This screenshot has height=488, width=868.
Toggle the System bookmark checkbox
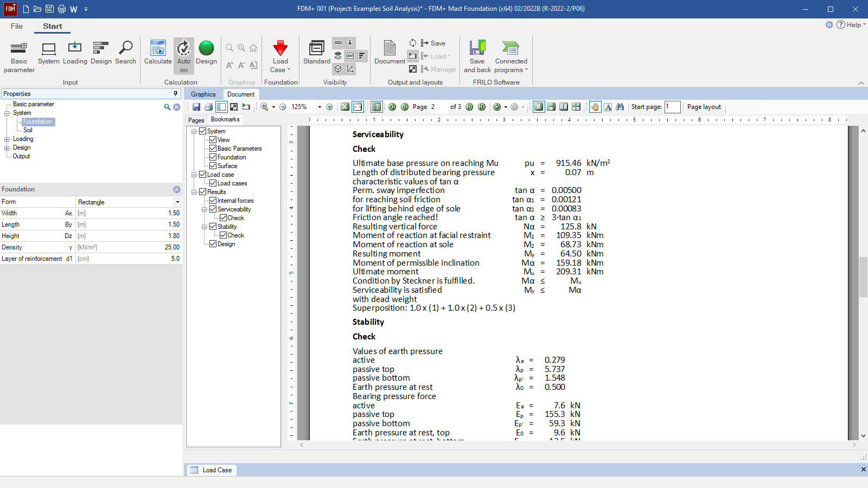202,131
